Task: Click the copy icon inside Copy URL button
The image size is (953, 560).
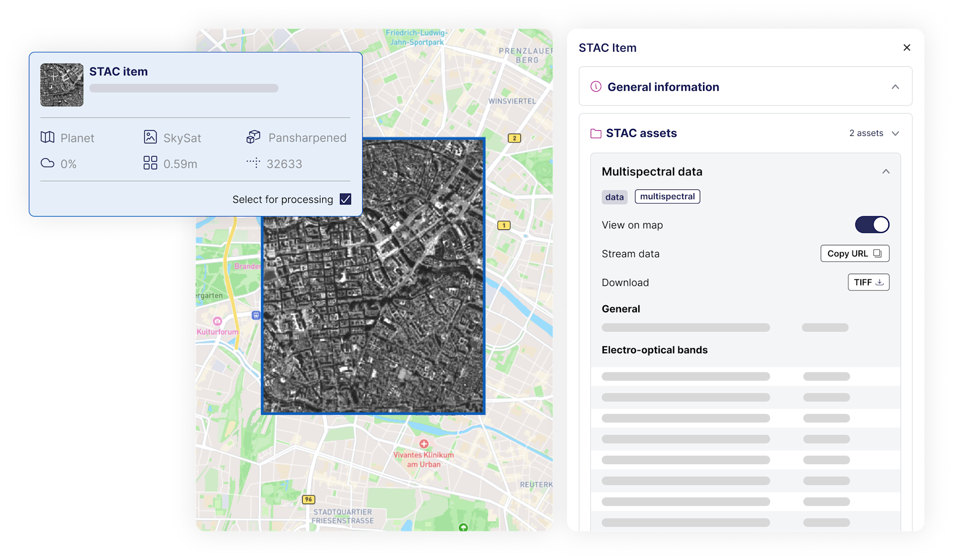Action: [x=878, y=253]
